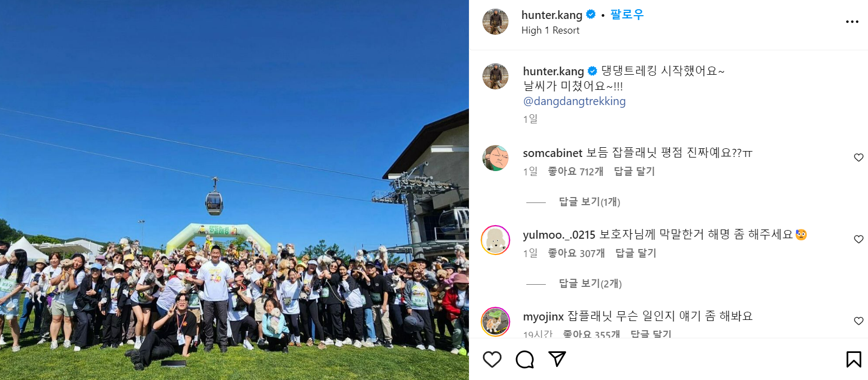The width and height of the screenshot is (868, 380).
Task: Open yulmoo._.0215's story ring avatar
Action: (495, 240)
